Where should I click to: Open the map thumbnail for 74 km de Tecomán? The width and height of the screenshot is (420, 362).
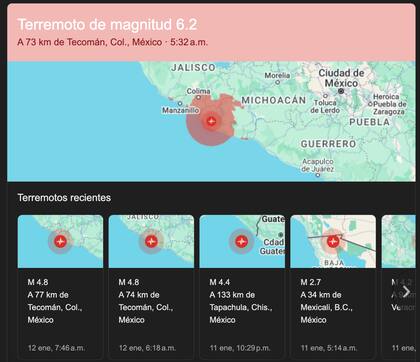tap(151, 241)
